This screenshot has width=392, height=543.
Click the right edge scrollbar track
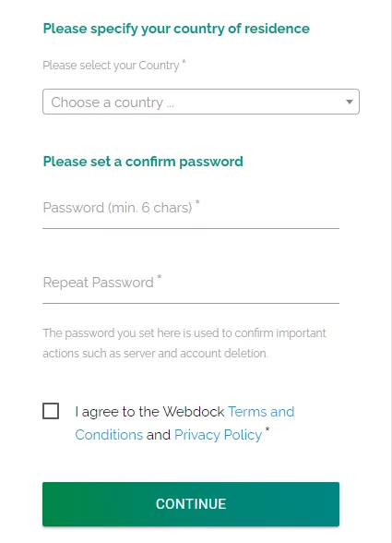[391, 271]
